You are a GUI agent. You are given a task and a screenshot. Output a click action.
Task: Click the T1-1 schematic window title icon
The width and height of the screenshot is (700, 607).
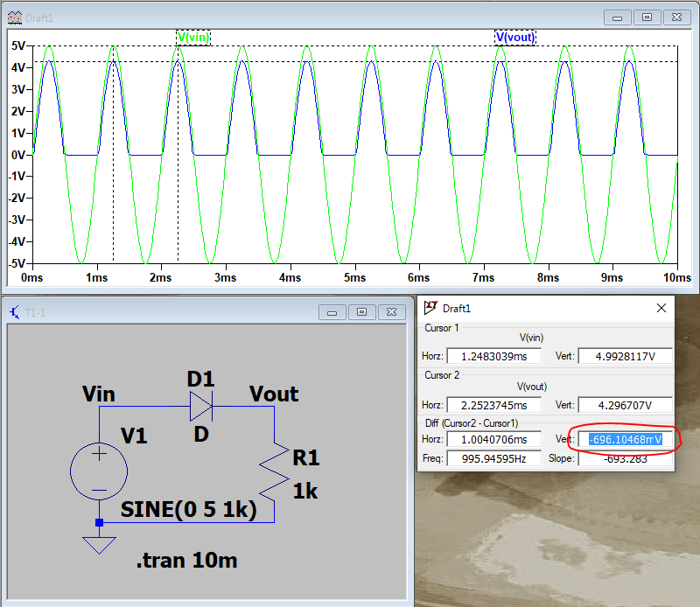[x=15, y=312]
